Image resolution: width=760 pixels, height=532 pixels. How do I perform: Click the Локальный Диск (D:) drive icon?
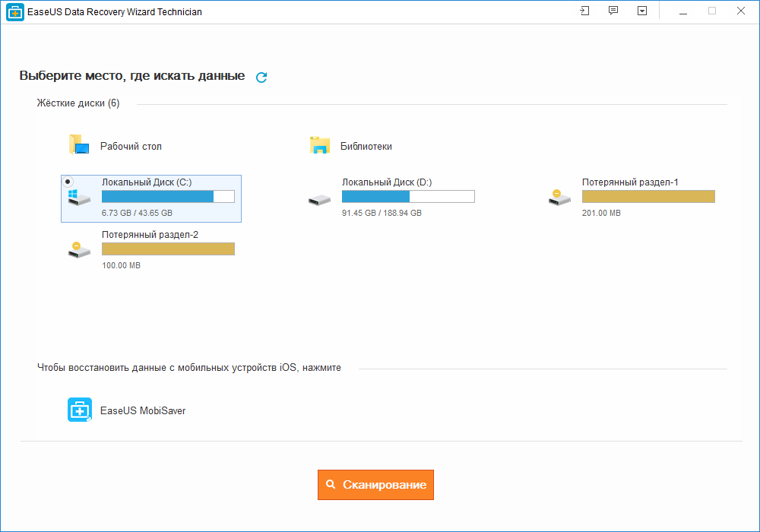[x=319, y=200]
